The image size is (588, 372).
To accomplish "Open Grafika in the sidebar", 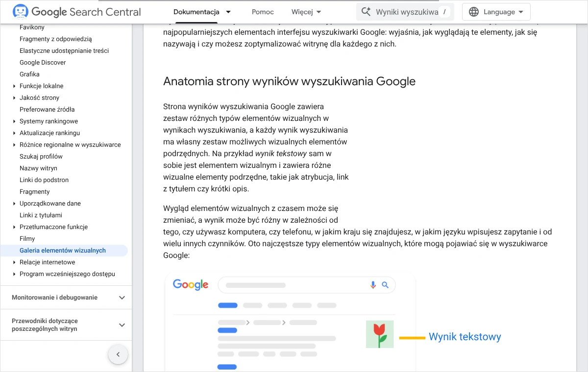I will 29,74.
